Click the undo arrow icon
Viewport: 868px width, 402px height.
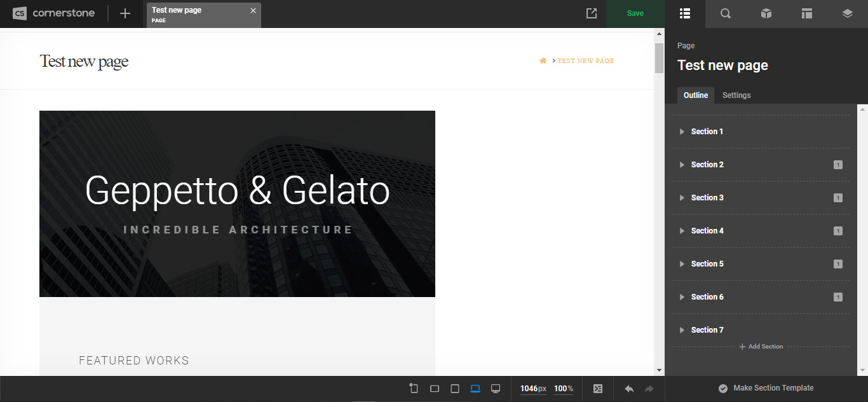[x=629, y=389]
